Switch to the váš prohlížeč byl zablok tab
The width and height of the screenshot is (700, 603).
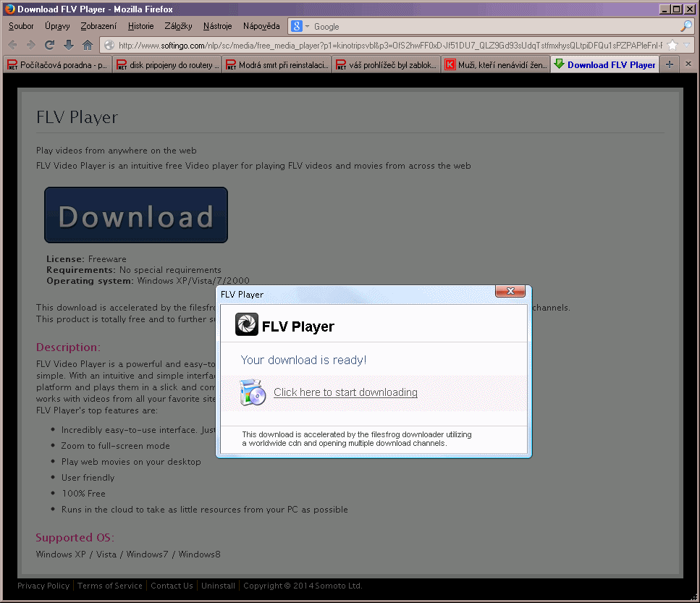coord(387,64)
